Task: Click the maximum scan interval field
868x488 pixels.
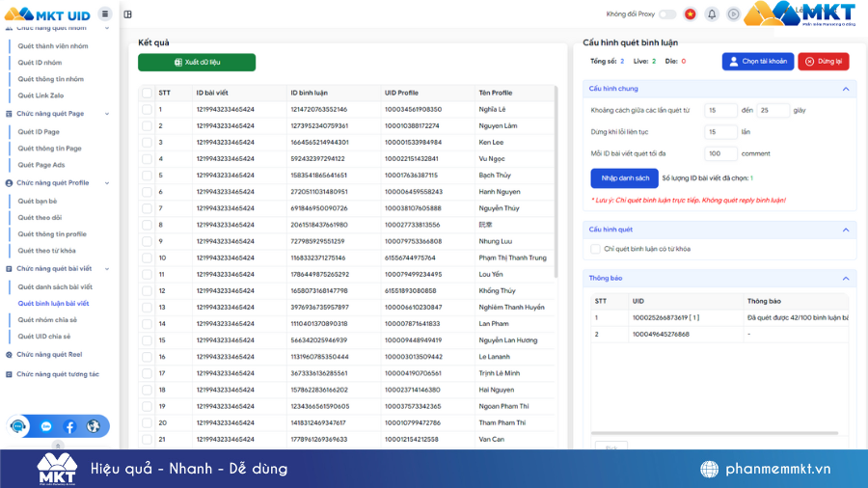Action: pyautogui.click(x=773, y=111)
